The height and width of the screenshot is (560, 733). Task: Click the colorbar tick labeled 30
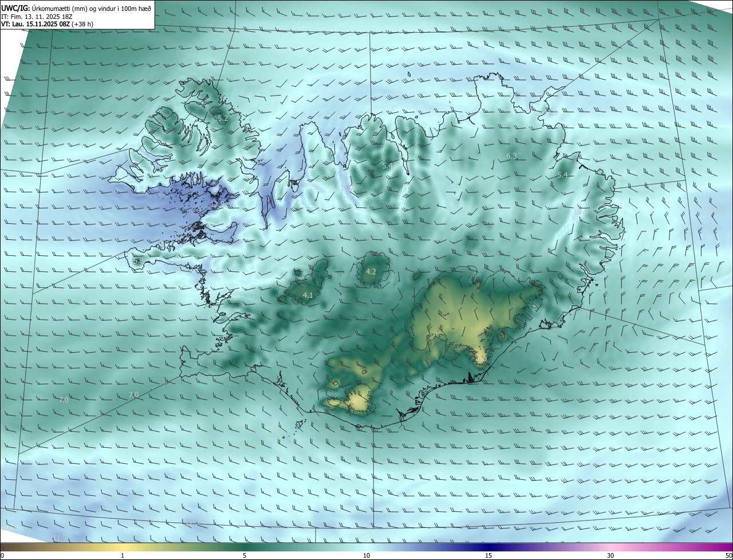[x=610, y=556]
